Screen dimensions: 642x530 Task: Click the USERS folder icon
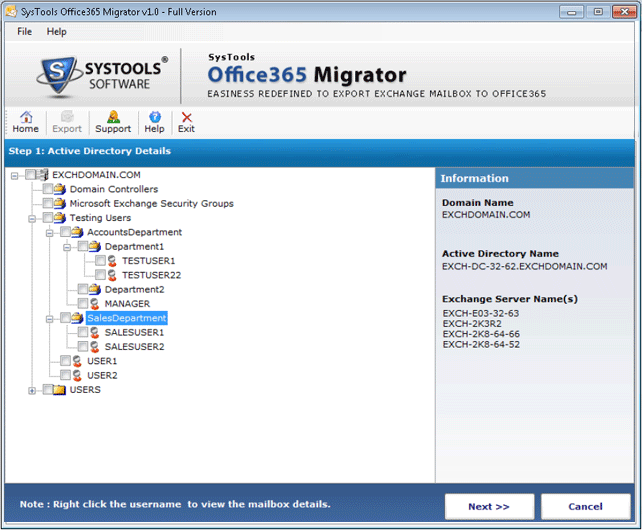[x=59, y=390]
